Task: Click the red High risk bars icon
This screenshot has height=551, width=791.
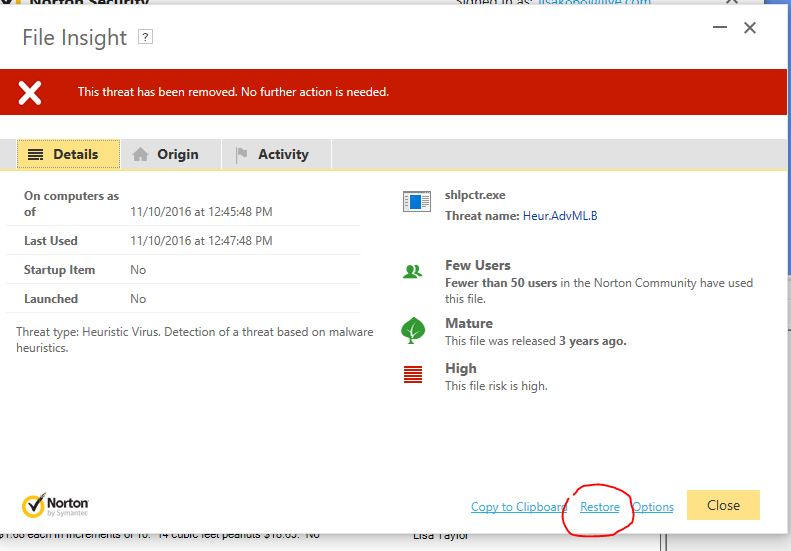Action: click(413, 375)
